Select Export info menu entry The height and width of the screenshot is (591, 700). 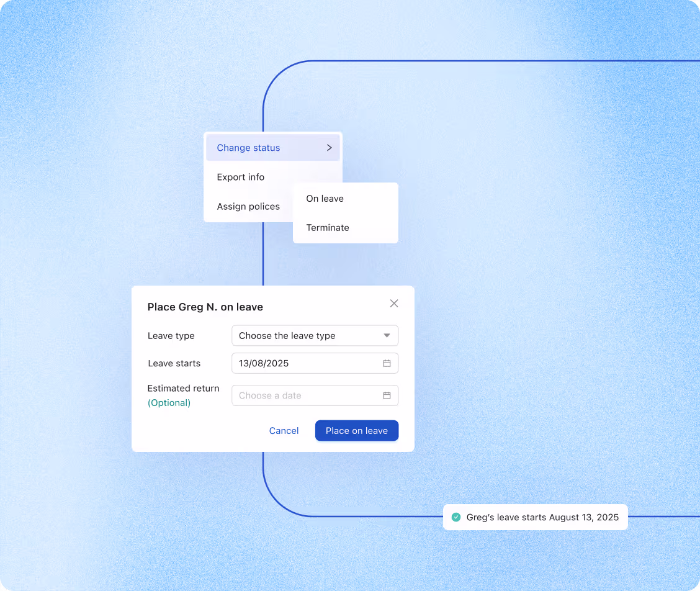[x=240, y=178]
